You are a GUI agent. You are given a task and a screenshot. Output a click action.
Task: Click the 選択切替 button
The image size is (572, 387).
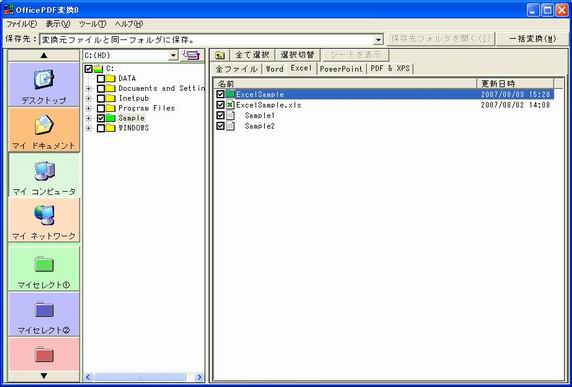(297, 55)
